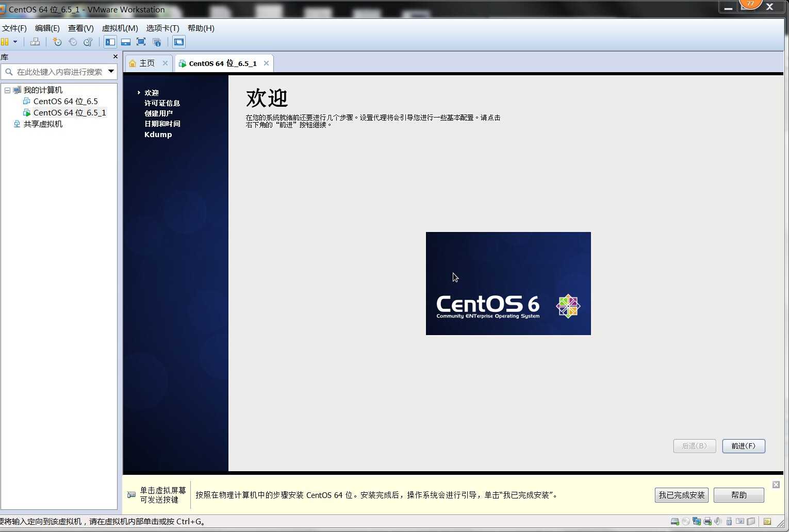
Task: Open the 虚拟机(M) menu
Action: click(x=120, y=28)
